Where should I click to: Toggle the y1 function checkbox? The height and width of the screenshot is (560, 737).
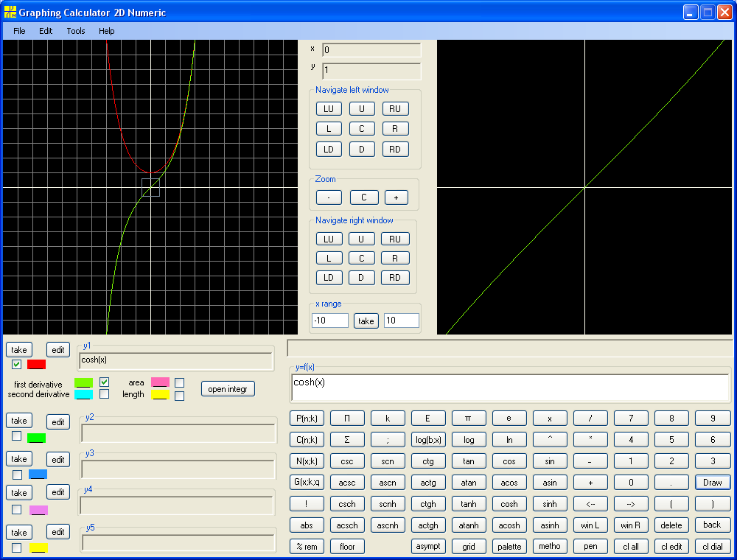tap(16, 364)
